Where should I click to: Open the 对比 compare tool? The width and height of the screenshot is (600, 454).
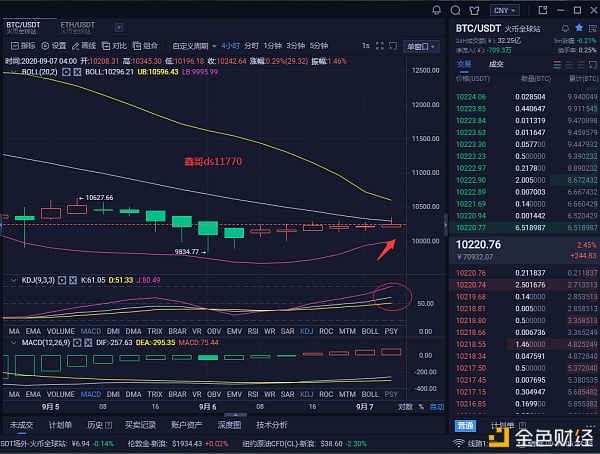pyautogui.click(x=114, y=46)
